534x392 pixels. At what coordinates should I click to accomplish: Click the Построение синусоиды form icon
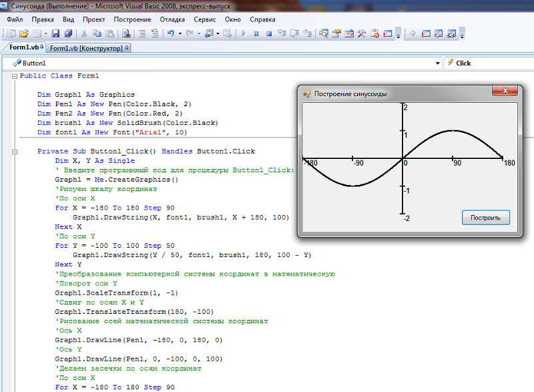307,94
